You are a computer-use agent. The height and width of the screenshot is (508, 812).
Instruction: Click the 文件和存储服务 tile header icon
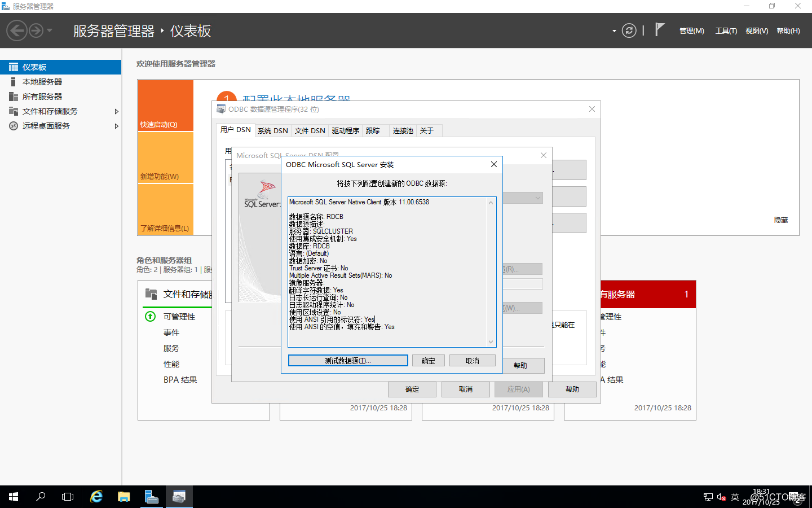point(151,294)
